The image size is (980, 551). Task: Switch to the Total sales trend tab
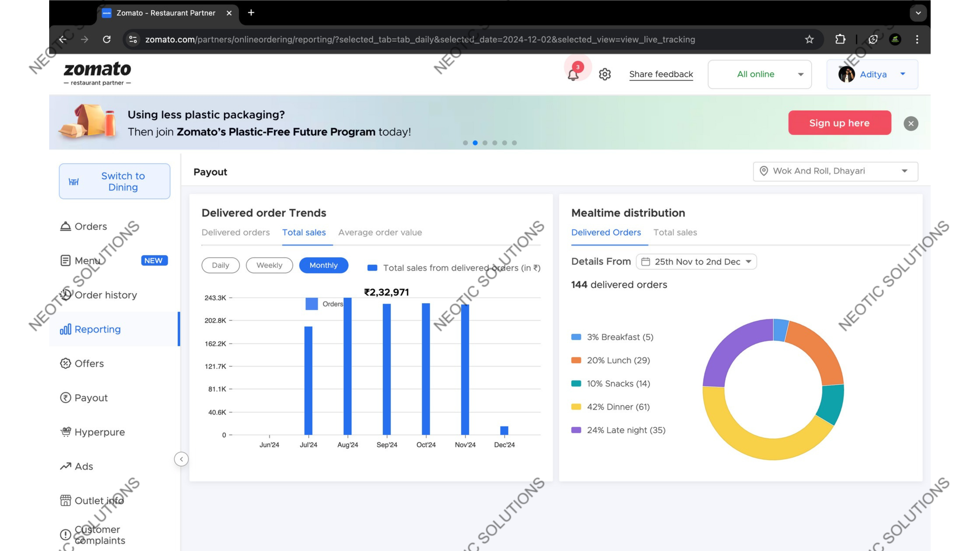[304, 232]
